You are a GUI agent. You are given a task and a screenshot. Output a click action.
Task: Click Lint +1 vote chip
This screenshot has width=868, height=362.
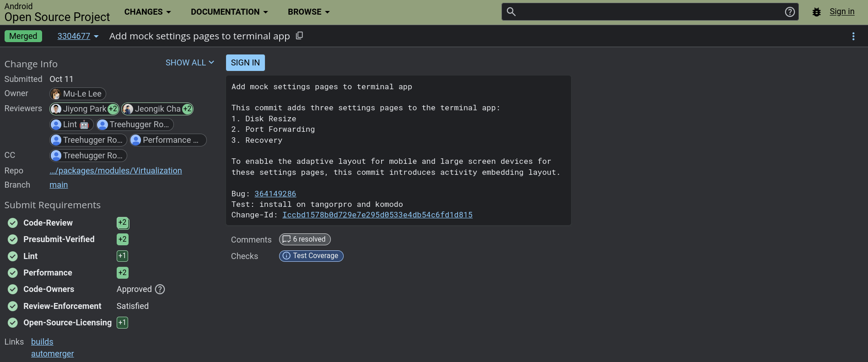click(122, 256)
